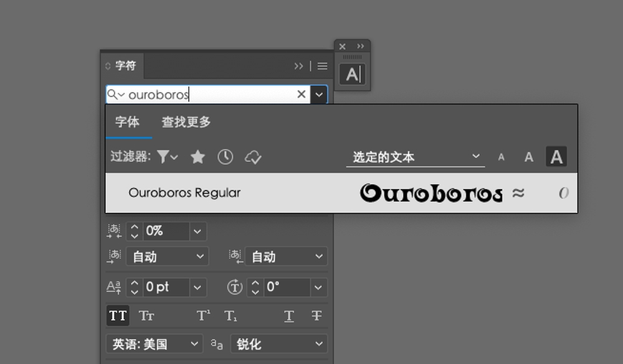Click the character rotation icon
Image resolution: width=623 pixels, height=364 pixels.
pyautogui.click(x=234, y=287)
